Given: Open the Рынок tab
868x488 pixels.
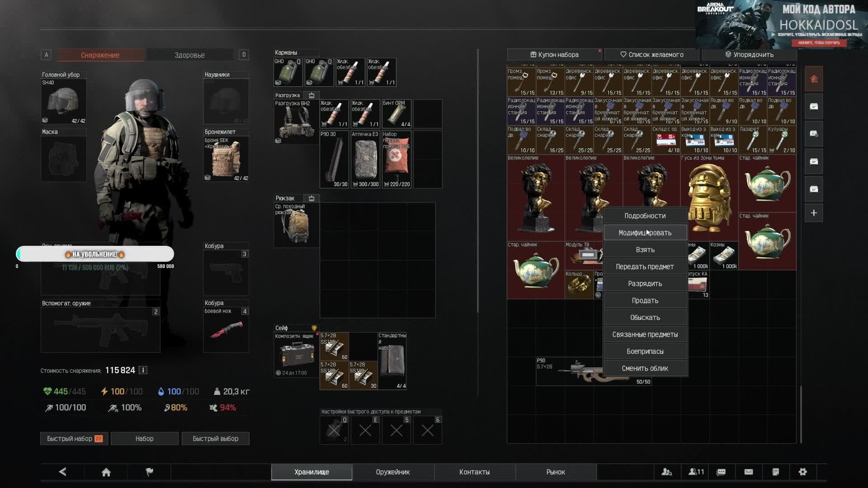Looking at the screenshot, I should pos(555,472).
